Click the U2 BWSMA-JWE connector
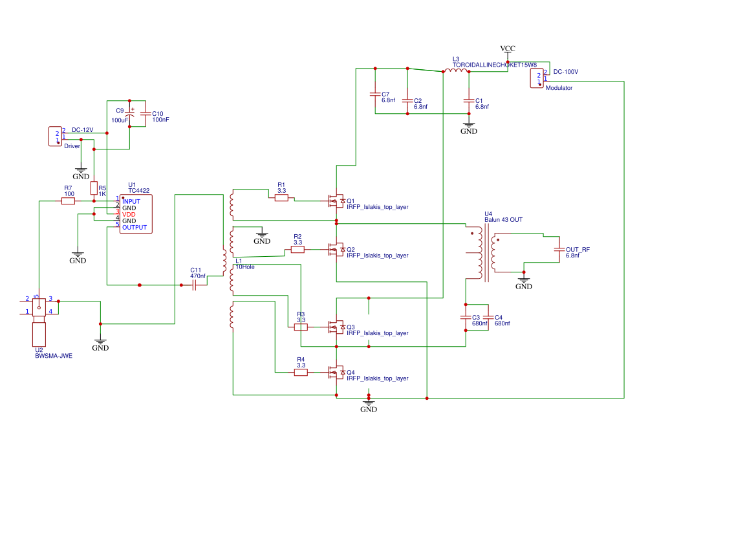Screen dimensions: 756x535 pos(39,322)
